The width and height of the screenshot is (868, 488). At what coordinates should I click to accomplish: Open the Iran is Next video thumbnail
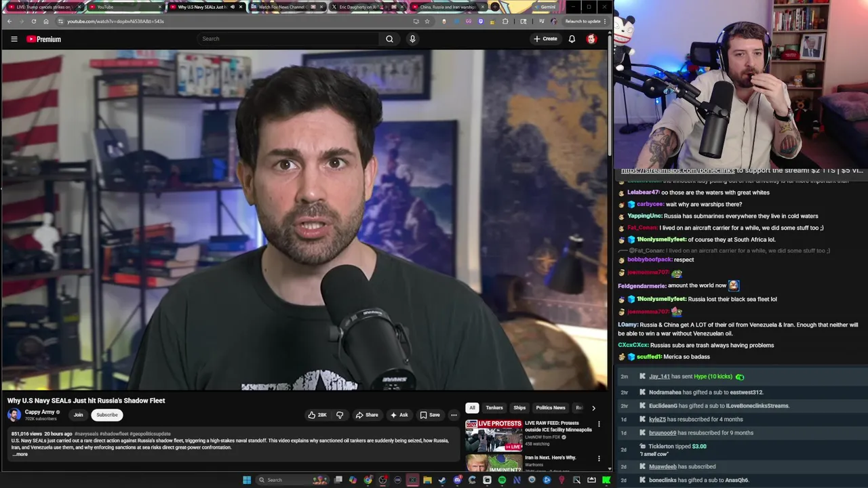tap(494, 463)
